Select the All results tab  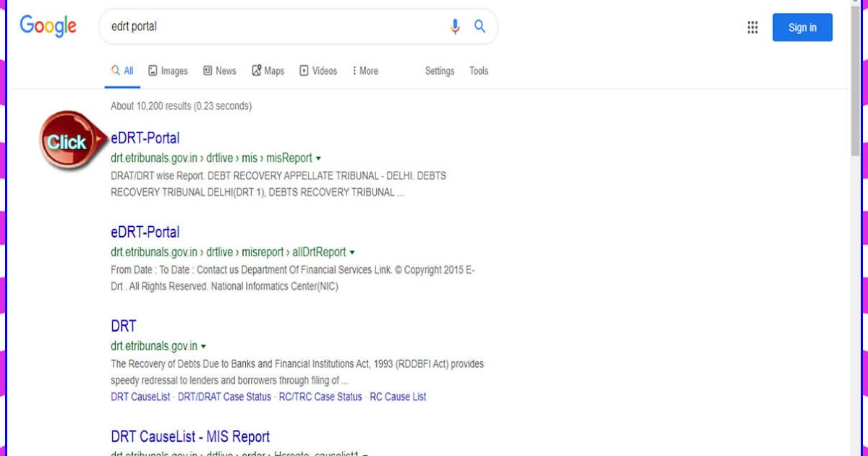tap(122, 71)
